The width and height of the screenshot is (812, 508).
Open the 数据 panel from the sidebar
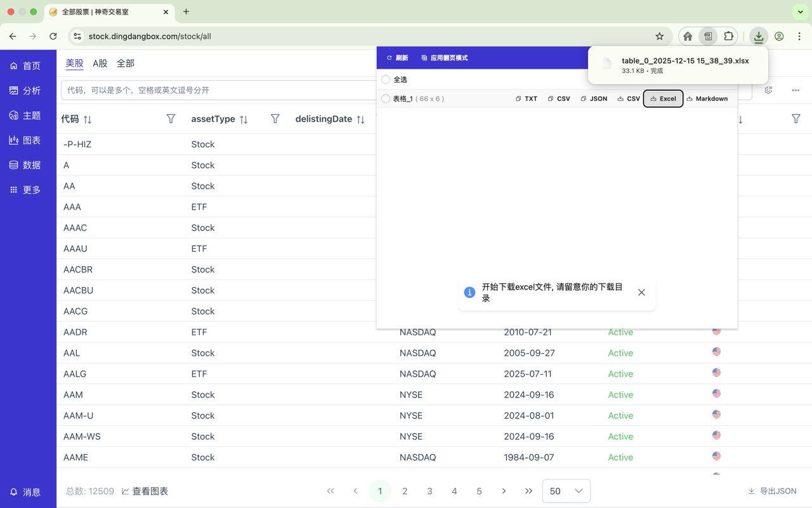tap(25, 164)
